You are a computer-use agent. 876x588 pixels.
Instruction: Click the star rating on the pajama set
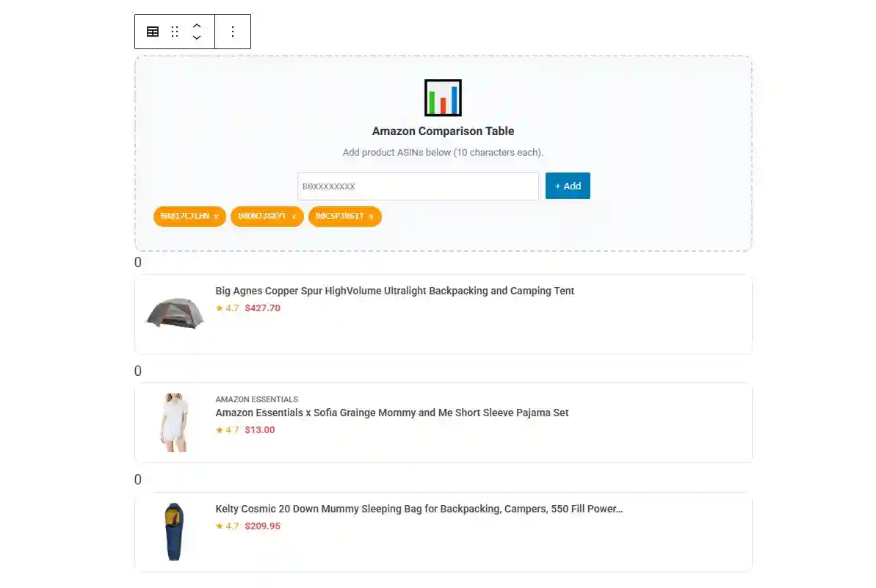227,430
